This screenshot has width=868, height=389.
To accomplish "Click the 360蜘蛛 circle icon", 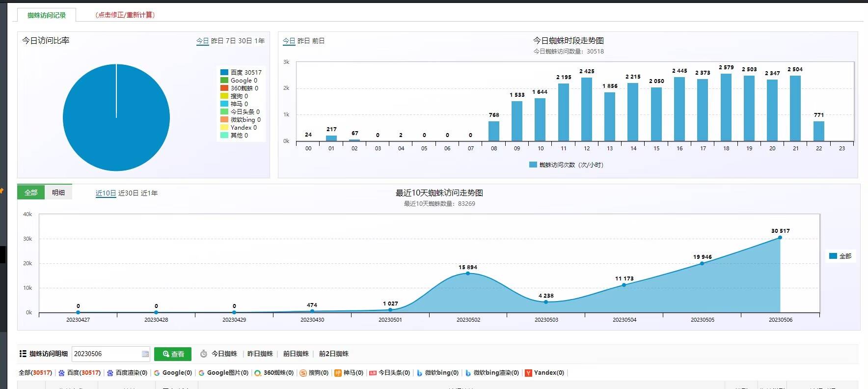I will 258,373.
